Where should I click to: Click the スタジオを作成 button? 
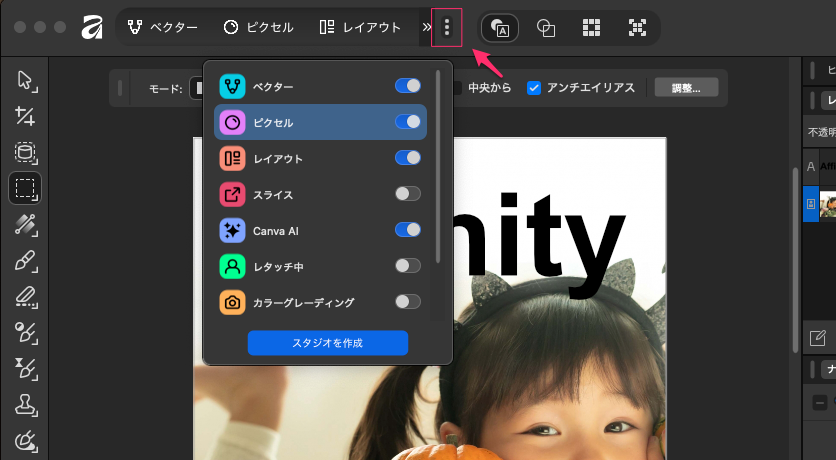coord(328,343)
